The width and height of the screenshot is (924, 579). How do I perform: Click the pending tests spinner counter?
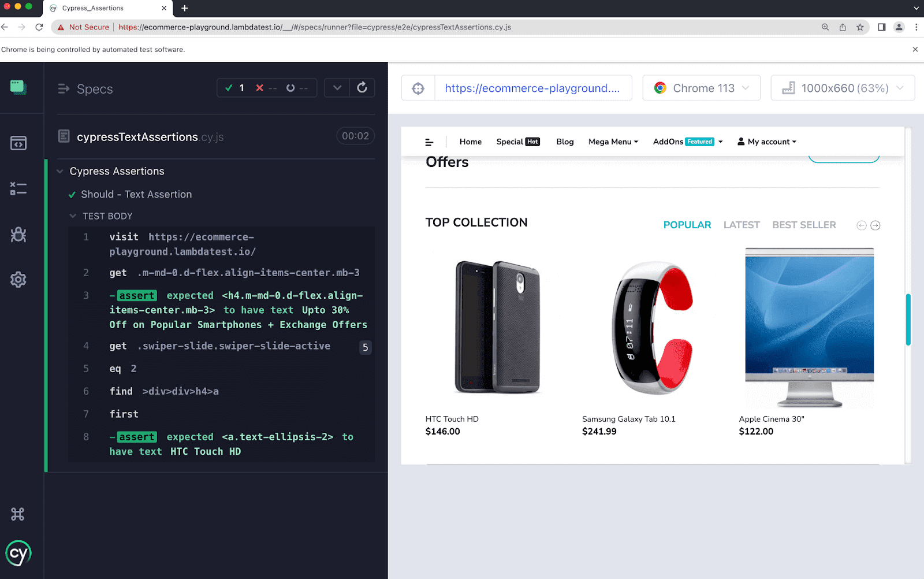point(297,88)
